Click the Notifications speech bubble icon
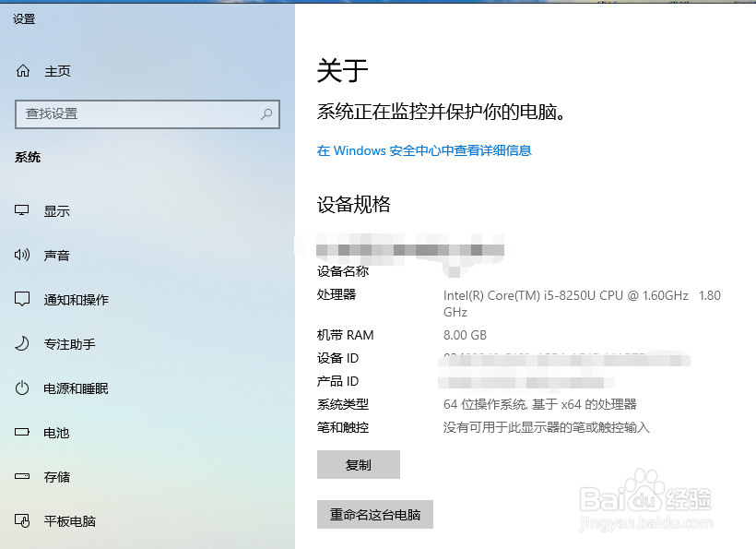756x549 pixels. (x=22, y=299)
